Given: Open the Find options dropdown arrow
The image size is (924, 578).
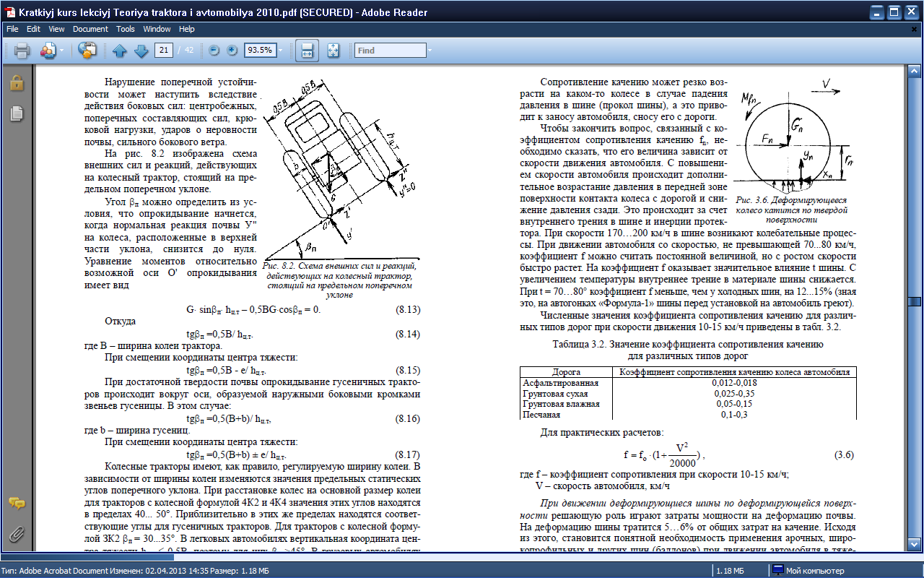Looking at the screenshot, I should pyautogui.click(x=430, y=51).
